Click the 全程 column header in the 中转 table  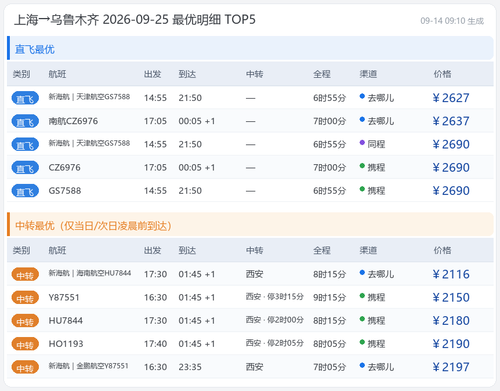(322, 250)
